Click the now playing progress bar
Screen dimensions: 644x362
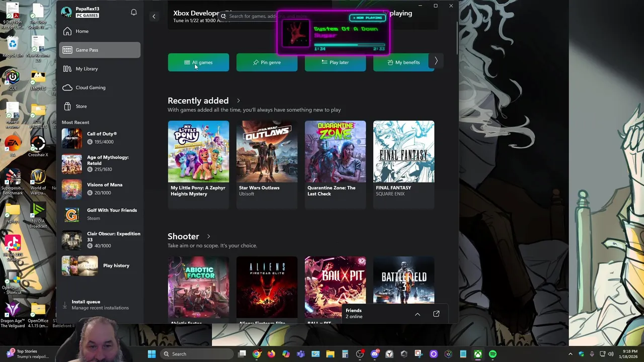click(x=350, y=45)
